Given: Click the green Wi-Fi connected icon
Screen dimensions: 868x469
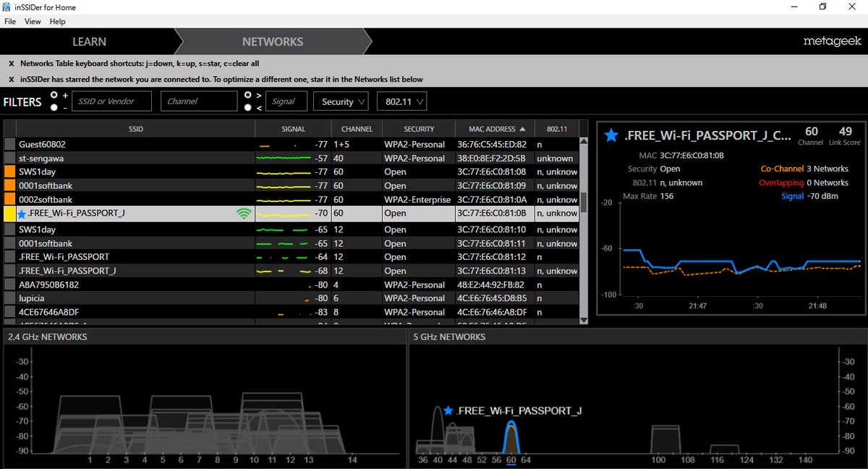Looking at the screenshot, I should 244,214.
